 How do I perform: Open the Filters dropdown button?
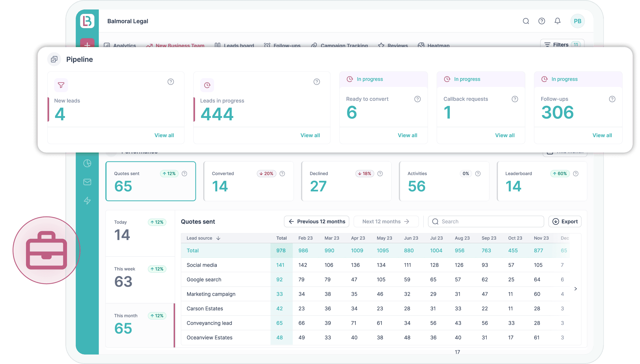pyautogui.click(x=562, y=44)
